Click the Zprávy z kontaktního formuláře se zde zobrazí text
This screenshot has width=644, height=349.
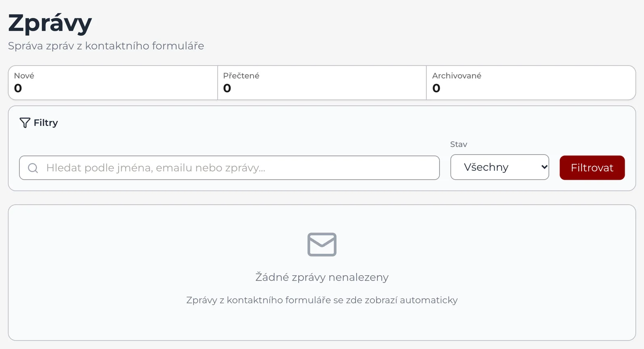pos(322,300)
